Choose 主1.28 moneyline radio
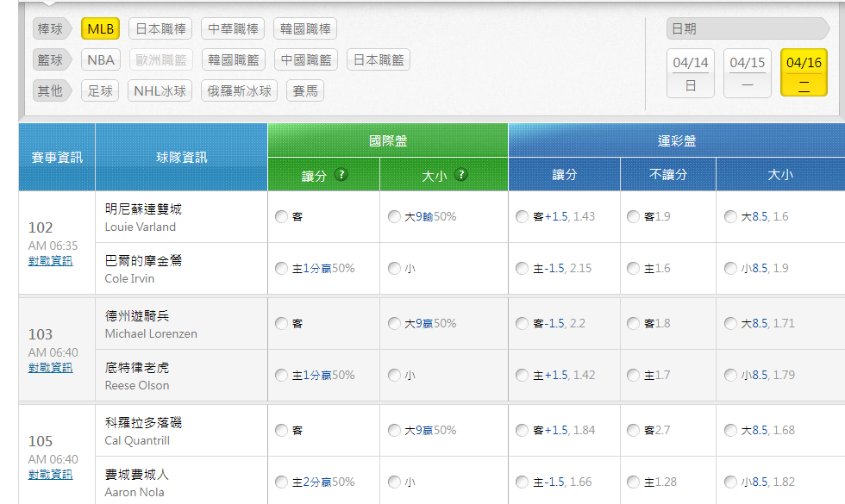Image resolution: width=845 pixels, height=504 pixels. tap(633, 482)
